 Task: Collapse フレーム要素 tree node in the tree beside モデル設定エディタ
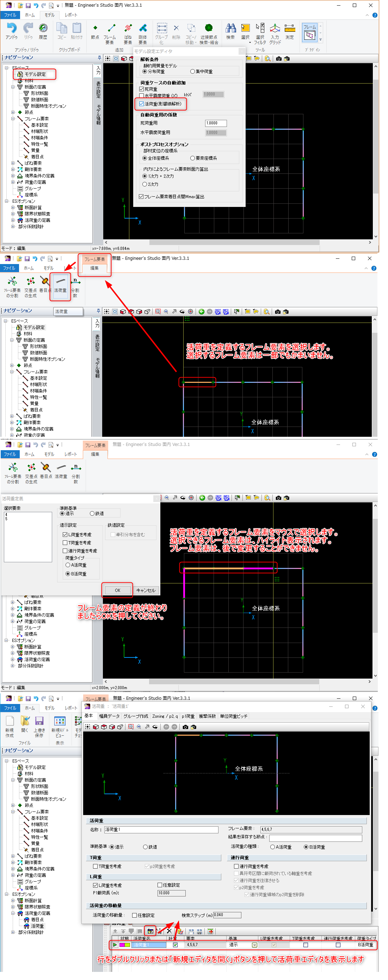(x=13, y=119)
